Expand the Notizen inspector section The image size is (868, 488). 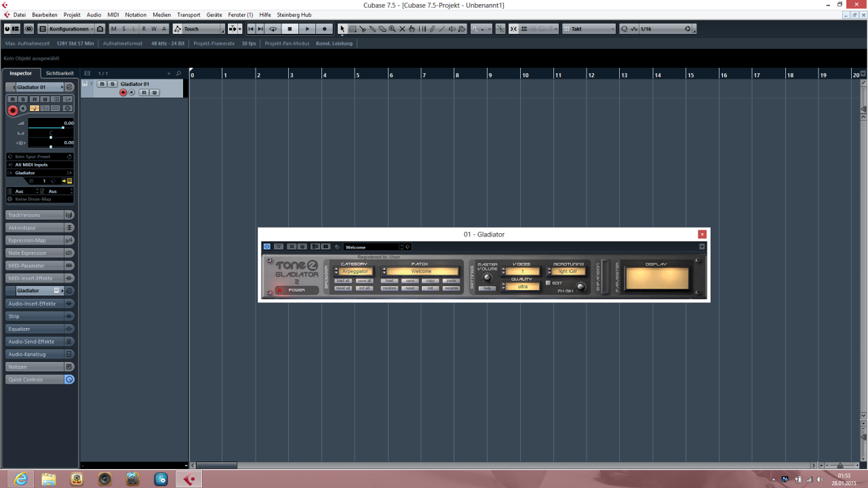point(40,367)
